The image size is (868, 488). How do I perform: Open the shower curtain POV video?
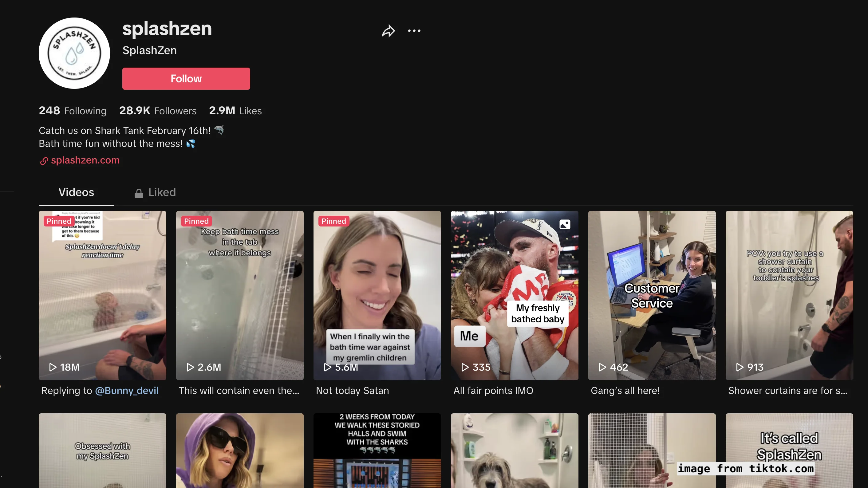789,295
